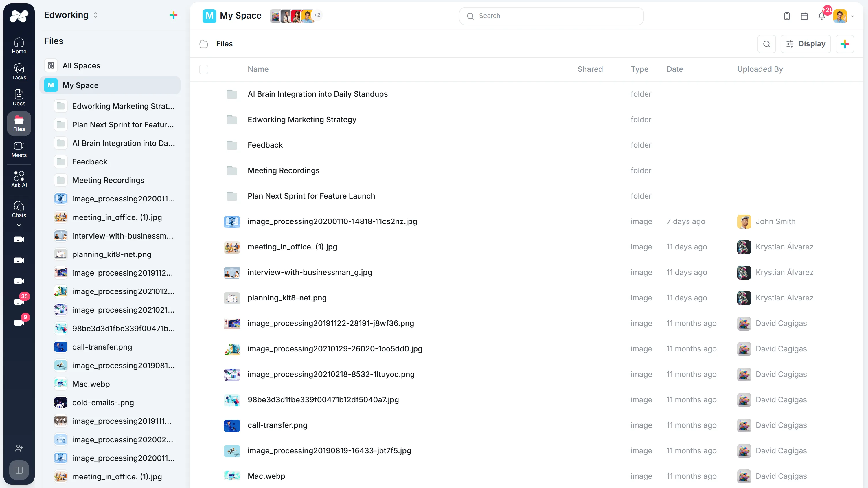This screenshot has height=488, width=868.
Task: Open the Home section in sidebar
Action: (19, 45)
